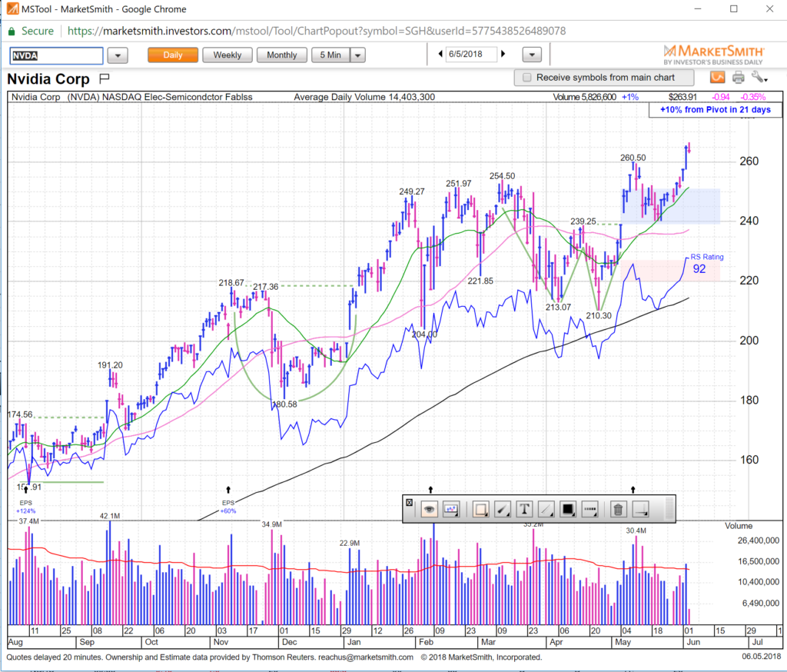Click the blue shaded buy zone area

[671, 206]
